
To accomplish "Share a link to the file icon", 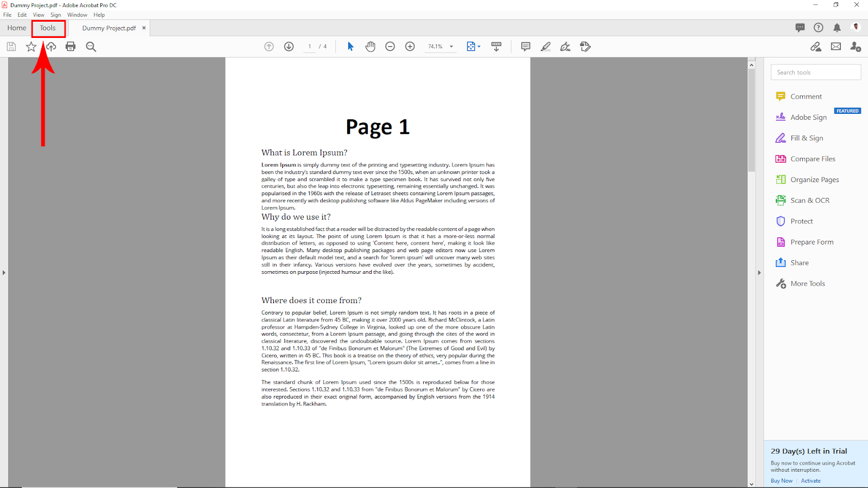I will [816, 47].
